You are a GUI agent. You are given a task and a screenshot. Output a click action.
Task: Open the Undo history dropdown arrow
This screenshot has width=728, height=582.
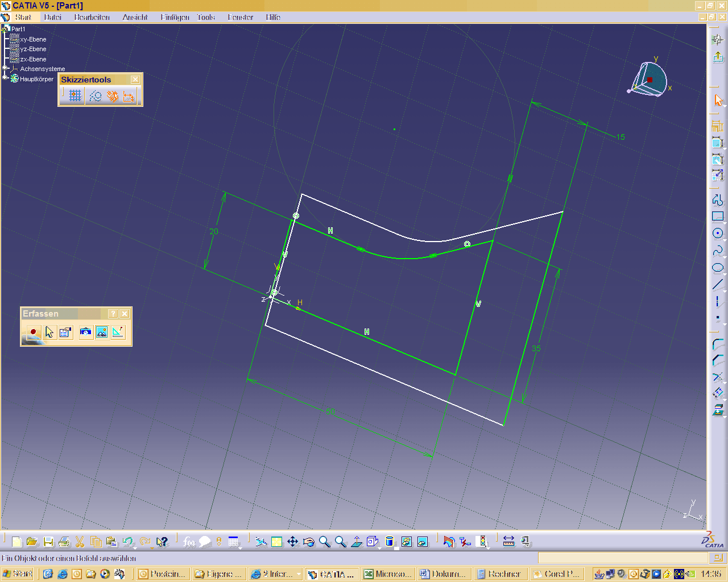pyautogui.click(x=135, y=547)
